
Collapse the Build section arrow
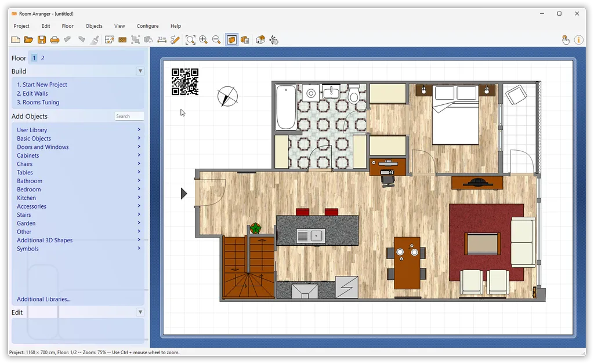[140, 71]
